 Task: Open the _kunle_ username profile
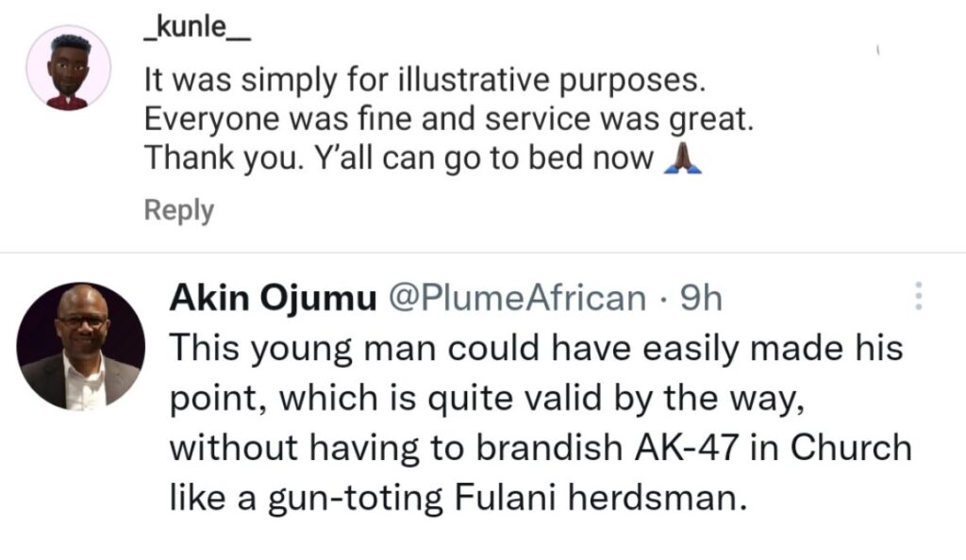pyautogui.click(x=197, y=34)
